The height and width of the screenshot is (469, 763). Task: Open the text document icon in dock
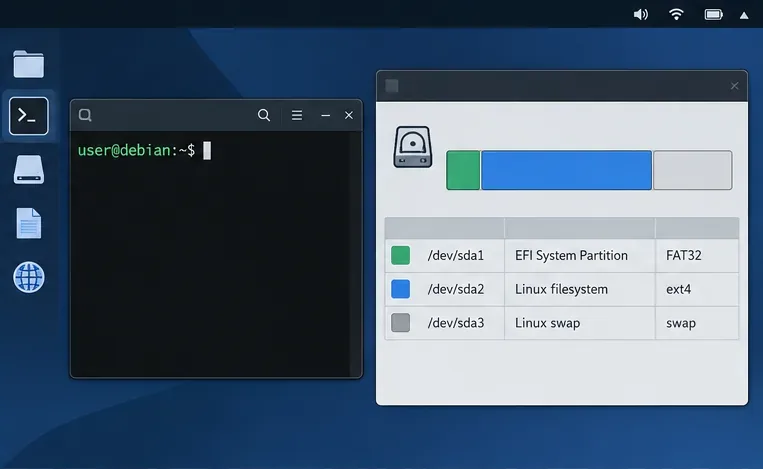[29, 223]
